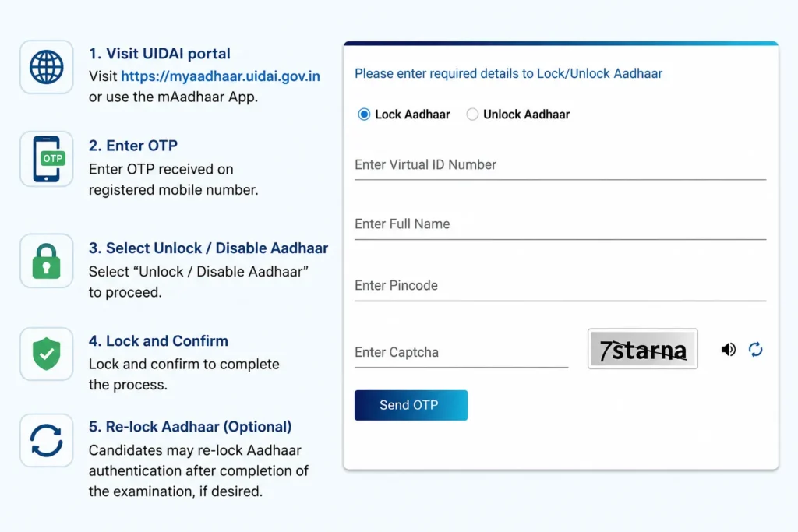Screen dimensions: 798x532
Task: Click the re-lock circular arrows icon
Action: click(46, 440)
